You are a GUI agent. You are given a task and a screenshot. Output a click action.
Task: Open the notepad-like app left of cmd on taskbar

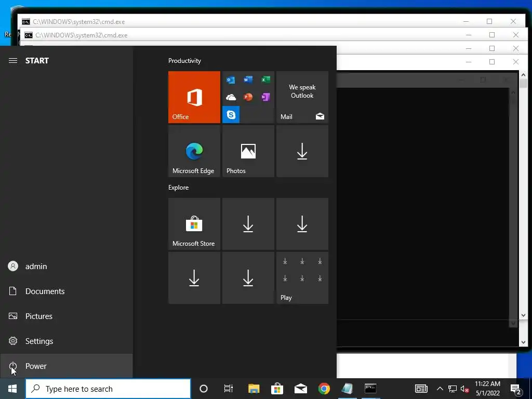(348, 389)
